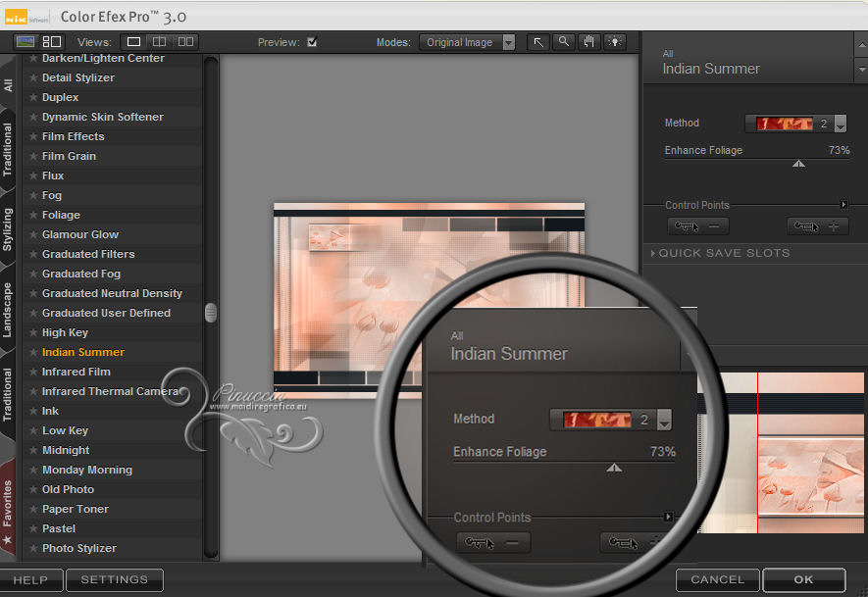Click the star on the Favorites tab
The height and width of the screenshot is (597, 868).
pyautogui.click(x=7, y=539)
